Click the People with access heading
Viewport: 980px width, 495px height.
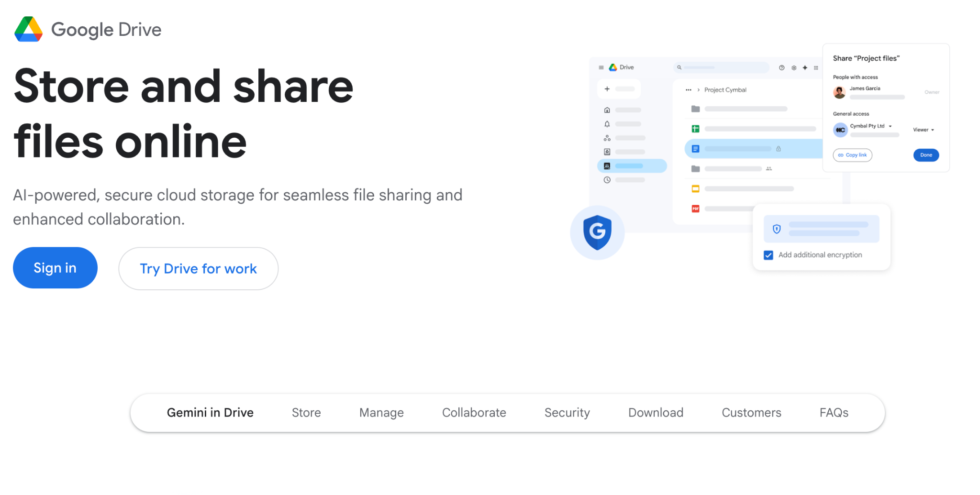pos(855,77)
